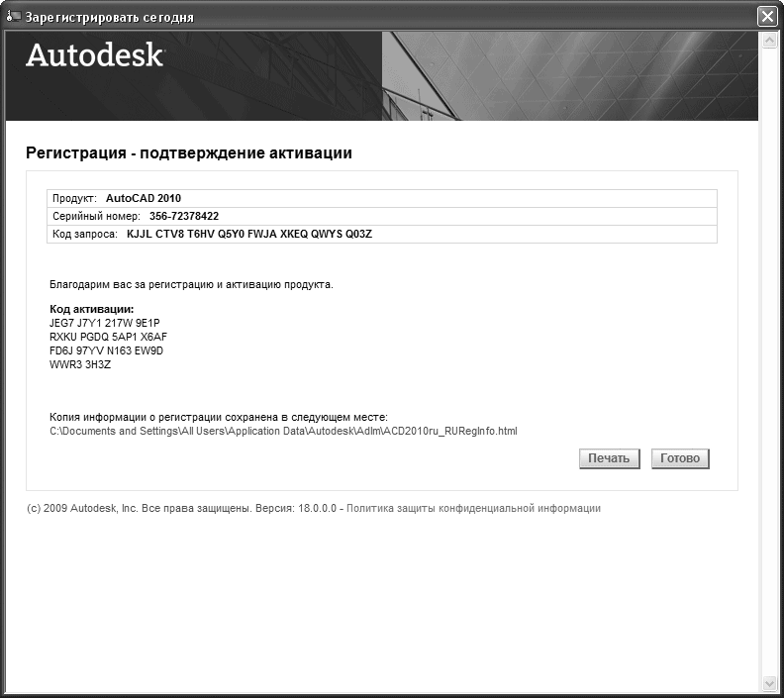The height and width of the screenshot is (698, 784).
Task: Select the activation code line starting with JEG7
Action: (105, 323)
